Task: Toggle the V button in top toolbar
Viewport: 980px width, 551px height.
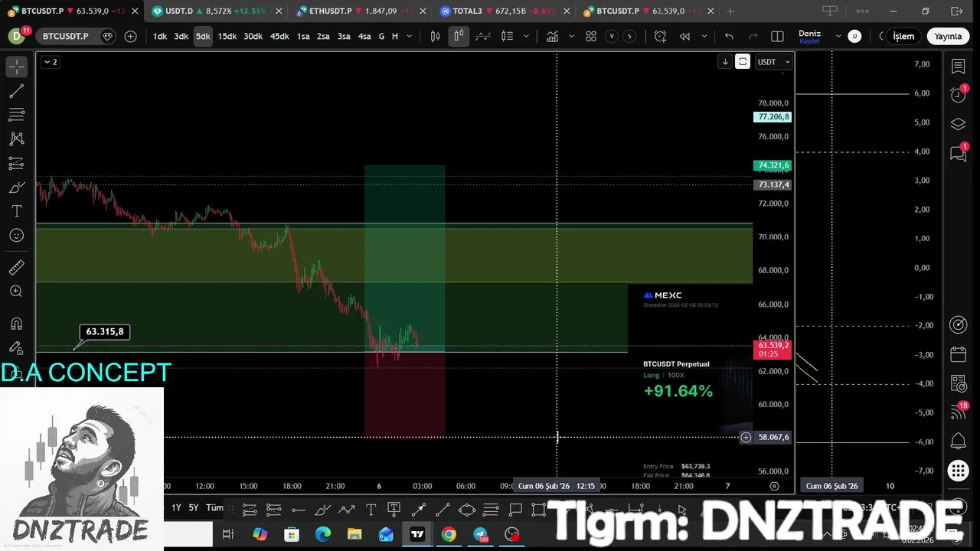Action: (612, 37)
